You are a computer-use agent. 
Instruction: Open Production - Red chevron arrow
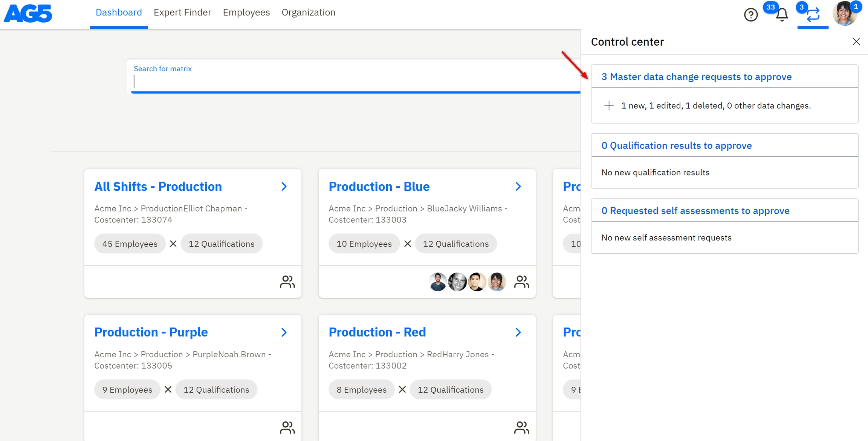(518, 332)
